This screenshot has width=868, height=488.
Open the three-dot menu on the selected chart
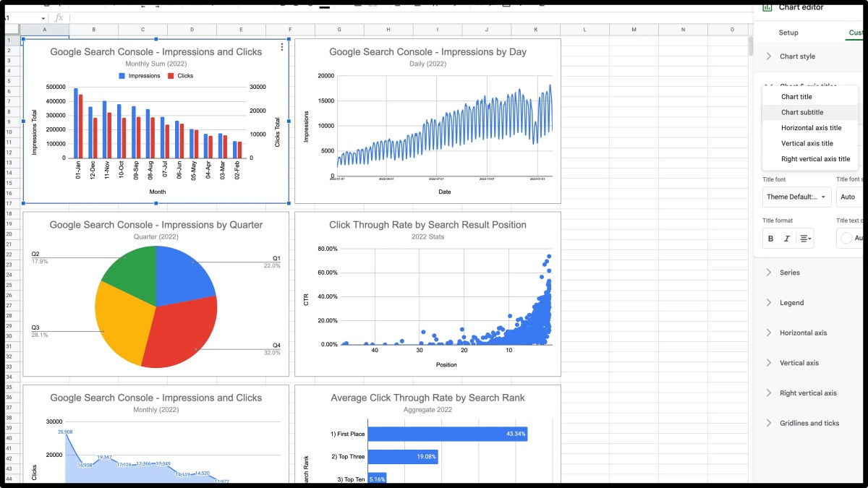282,48
